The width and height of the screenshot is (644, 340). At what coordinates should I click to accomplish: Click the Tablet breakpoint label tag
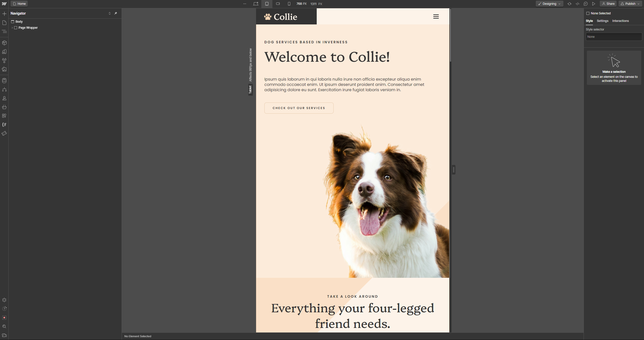coord(250,90)
